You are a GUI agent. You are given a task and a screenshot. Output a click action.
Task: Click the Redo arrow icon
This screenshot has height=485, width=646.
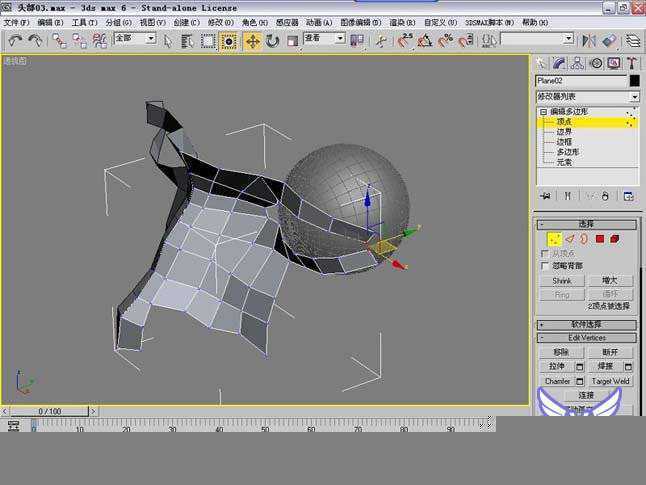click(x=35, y=40)
